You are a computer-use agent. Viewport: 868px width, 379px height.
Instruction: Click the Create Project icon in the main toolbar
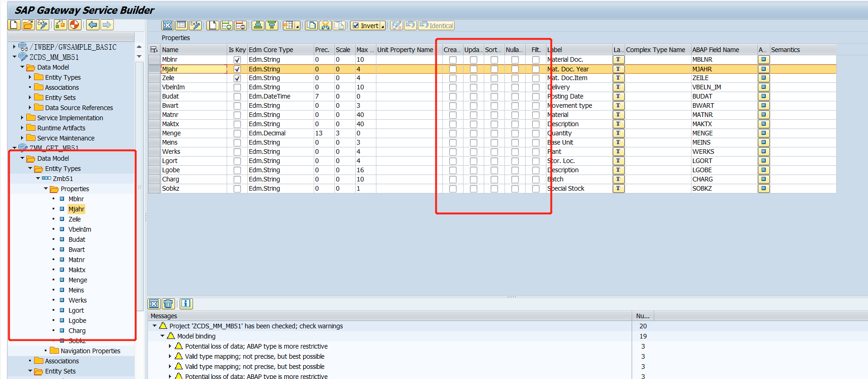(14, 25)
